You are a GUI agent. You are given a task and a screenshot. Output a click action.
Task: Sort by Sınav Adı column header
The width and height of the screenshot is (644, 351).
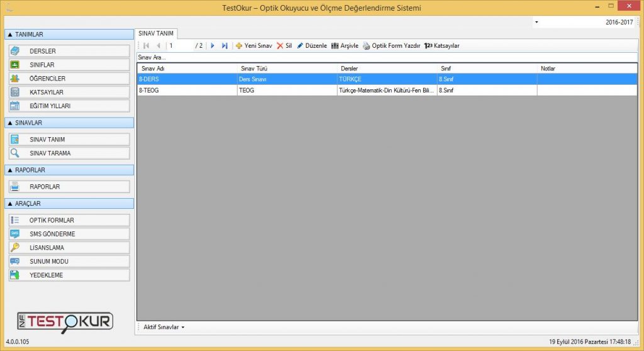click(x=187, y=68)
